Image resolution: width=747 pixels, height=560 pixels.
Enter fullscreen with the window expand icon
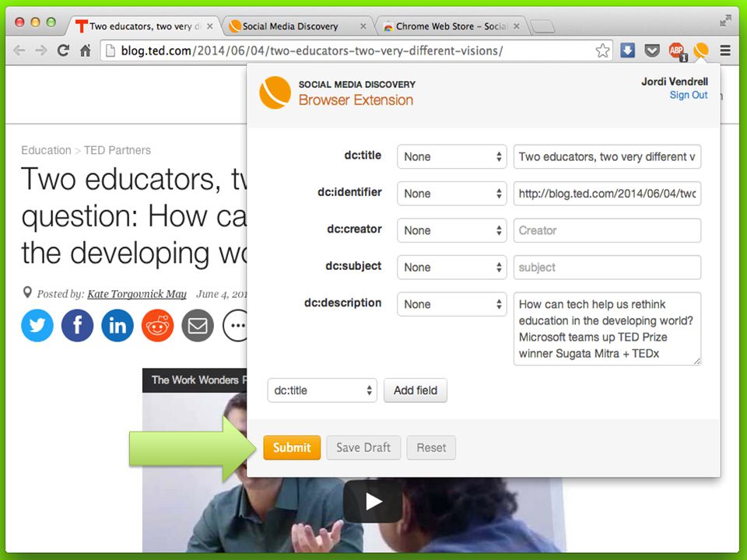pos(725,21)
